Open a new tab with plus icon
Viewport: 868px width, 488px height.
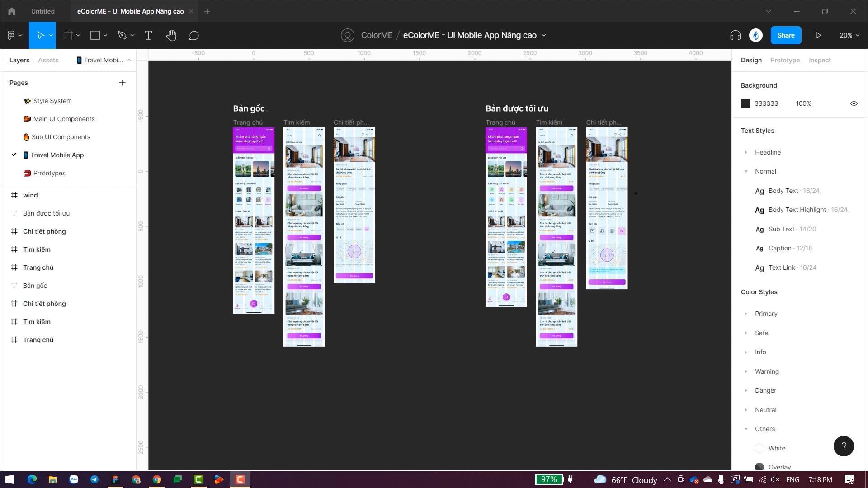point(207,11)
